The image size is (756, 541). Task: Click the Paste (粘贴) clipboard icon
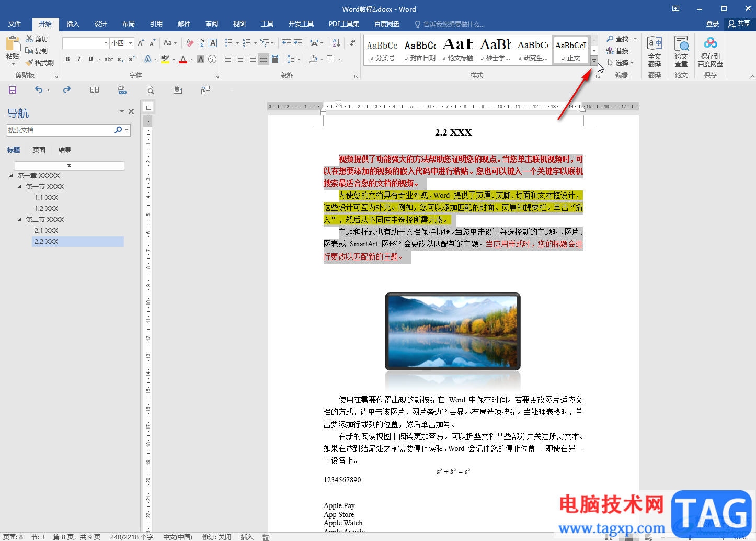pyautogui.click(x=13, y=43)
